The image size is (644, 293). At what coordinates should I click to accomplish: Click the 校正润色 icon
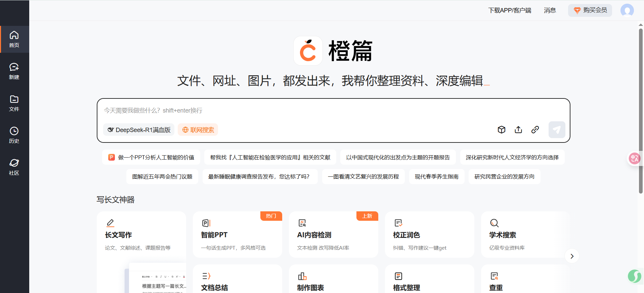[398, 223]
